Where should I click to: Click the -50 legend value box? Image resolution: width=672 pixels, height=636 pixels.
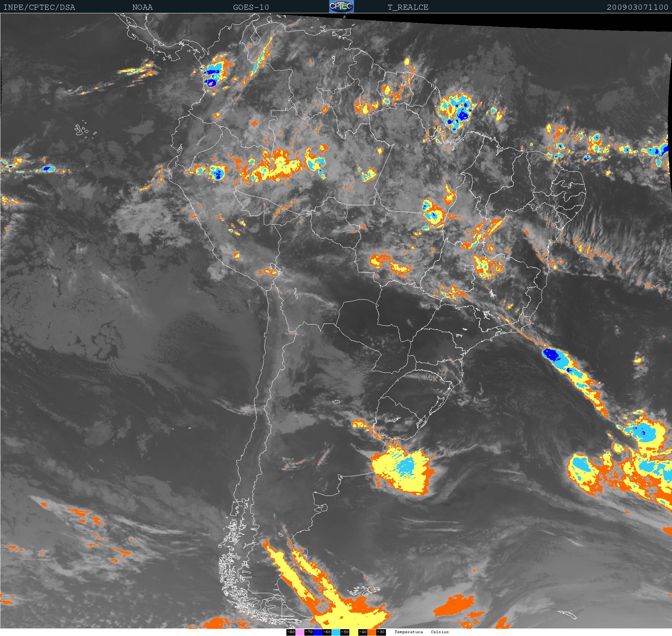tap(345, 632)
